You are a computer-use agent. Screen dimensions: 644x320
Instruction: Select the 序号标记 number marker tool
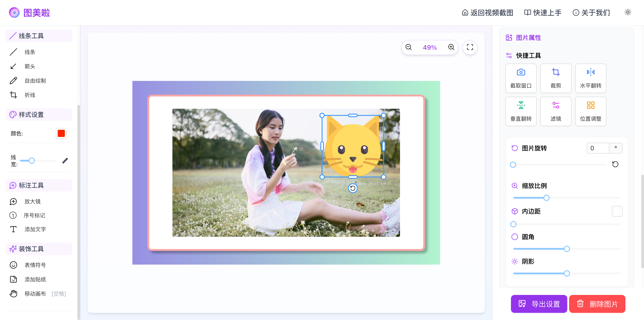click(34, 215)
